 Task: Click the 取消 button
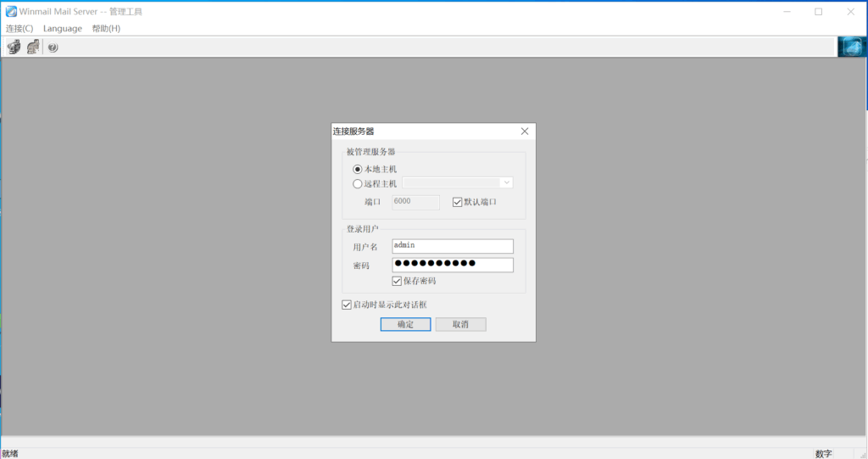tap(460, 324)
